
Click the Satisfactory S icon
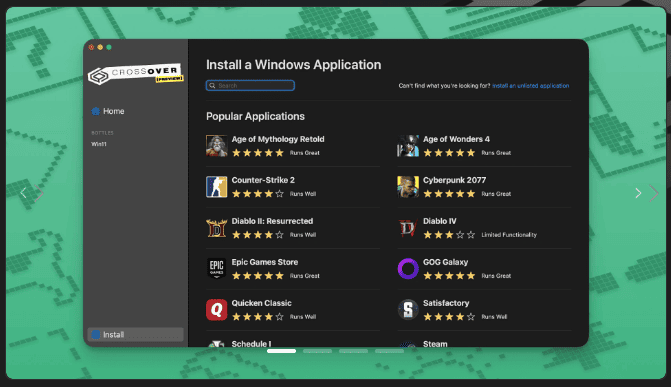408,310
